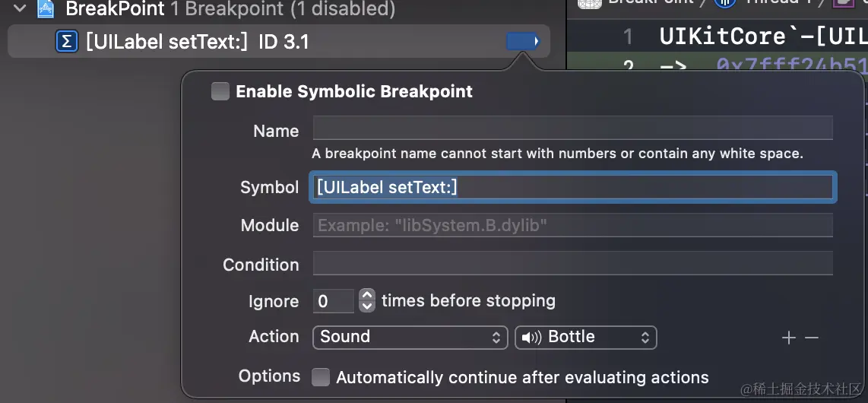Click the Condition text field

[x=572, y=265]
